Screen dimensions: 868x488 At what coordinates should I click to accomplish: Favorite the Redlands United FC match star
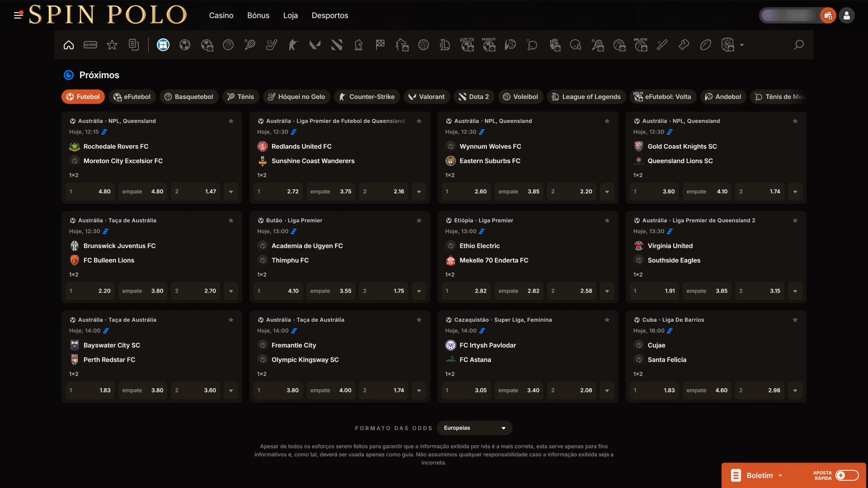[419, 121]
